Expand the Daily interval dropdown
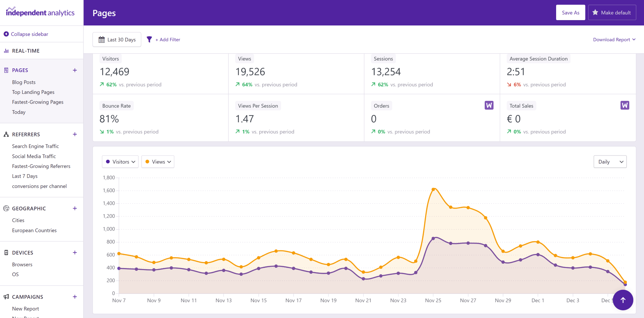644x318 pixels. pyautogui.click(x=610, y=162)
